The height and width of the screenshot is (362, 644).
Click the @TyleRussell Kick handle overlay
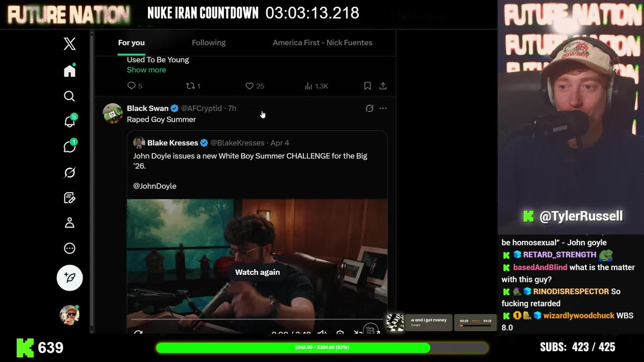coord(581,216)
